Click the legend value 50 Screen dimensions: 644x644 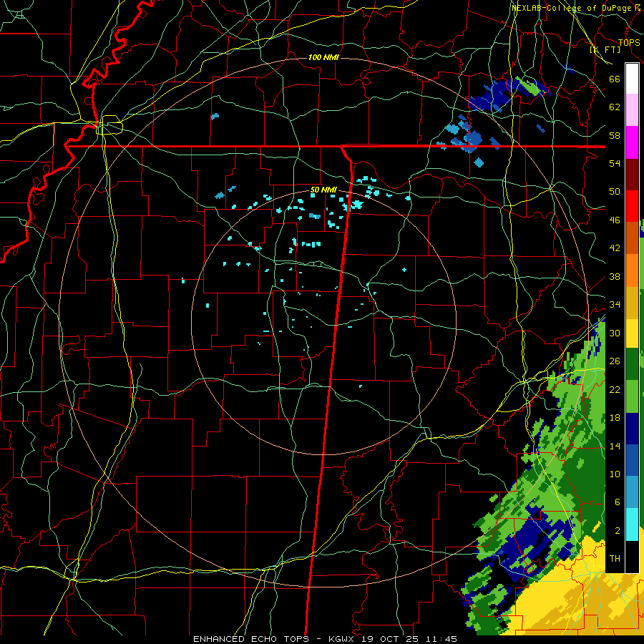click(615, 192)
